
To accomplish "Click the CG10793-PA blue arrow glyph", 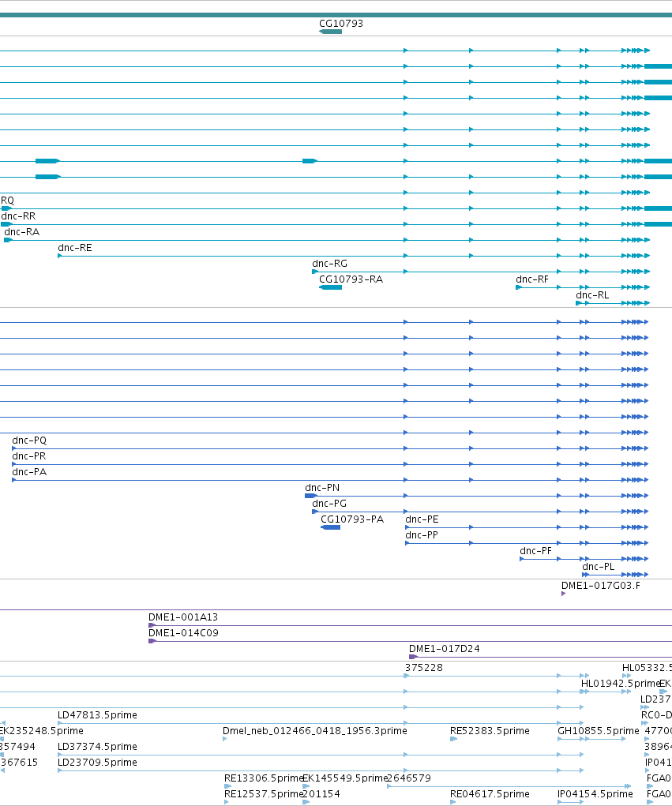I will tap(330, 527).
